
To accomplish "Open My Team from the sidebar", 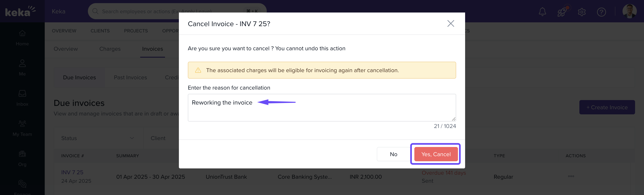I will pyautogui.click(x=22, y=128).
